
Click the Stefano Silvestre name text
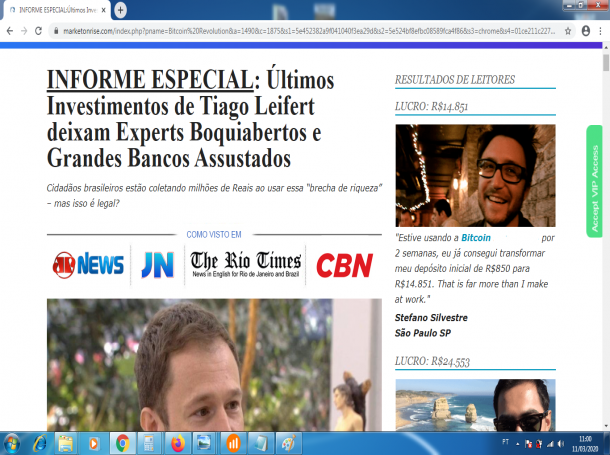click(x=431, y=318)
